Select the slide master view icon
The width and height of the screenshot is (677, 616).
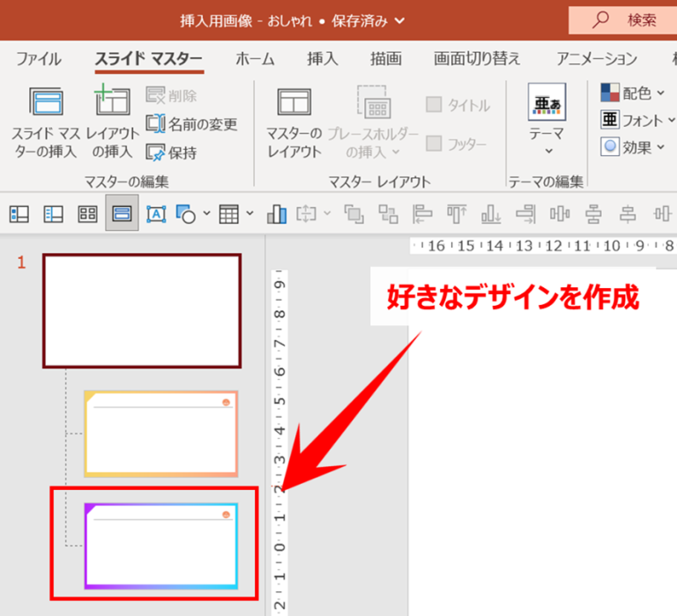[122, 213]
